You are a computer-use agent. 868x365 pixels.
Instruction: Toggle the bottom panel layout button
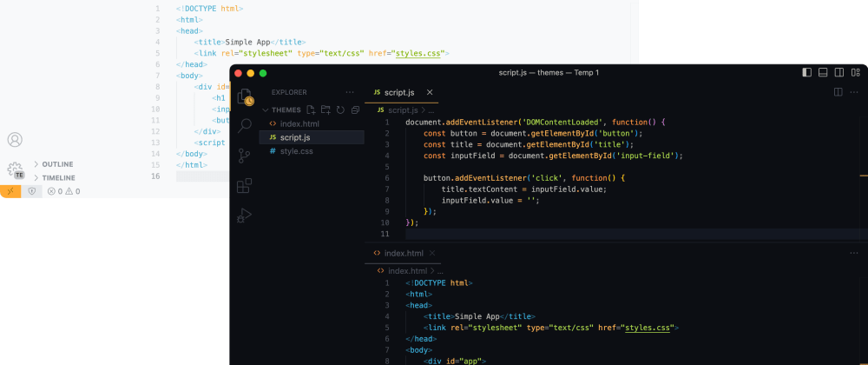point(823,72)
